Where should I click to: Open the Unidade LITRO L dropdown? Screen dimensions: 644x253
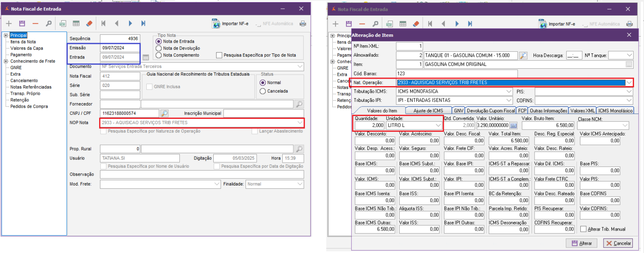click(x=438, y=125)
